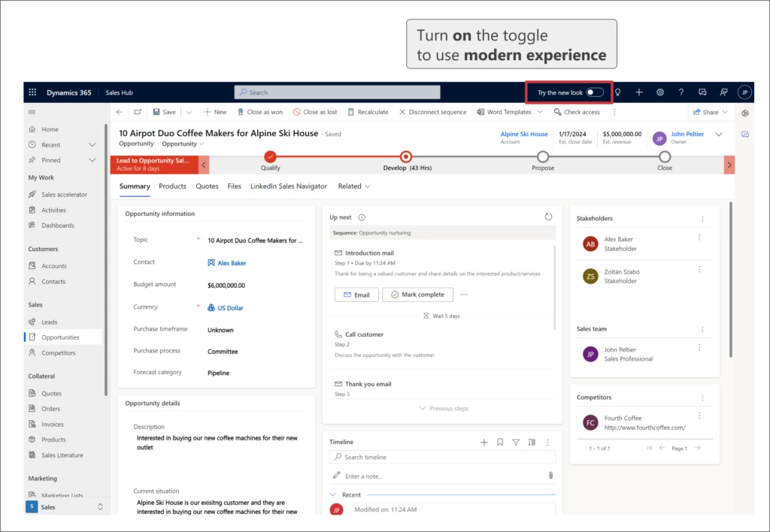Pin the Opportunities navigation entry
Viewport: 770px width, 532px height.
coord(60,337)
